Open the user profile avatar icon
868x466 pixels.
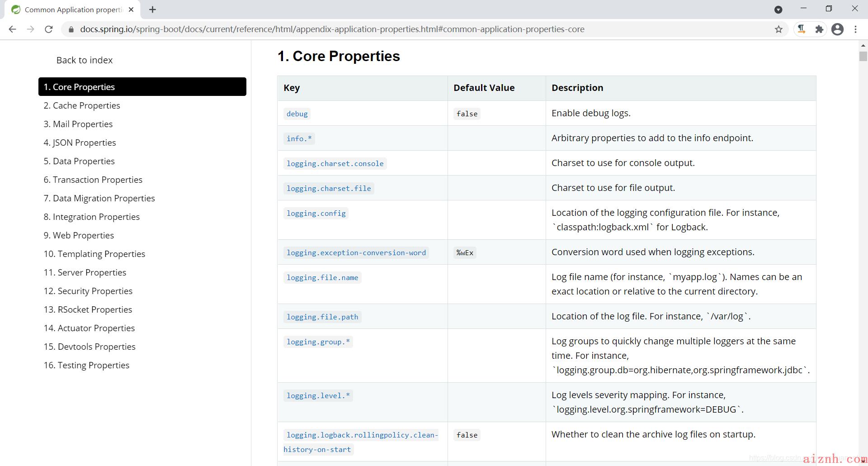pos(837,29)
